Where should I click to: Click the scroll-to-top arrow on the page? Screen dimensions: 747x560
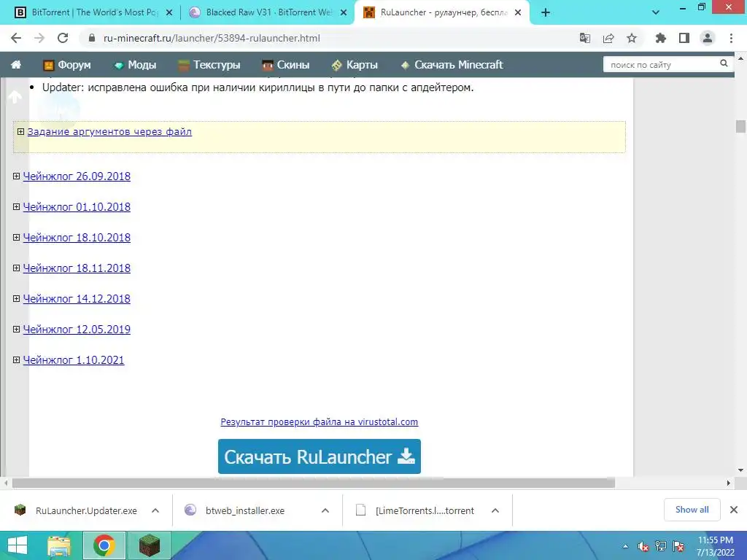(x=15, y=97)
